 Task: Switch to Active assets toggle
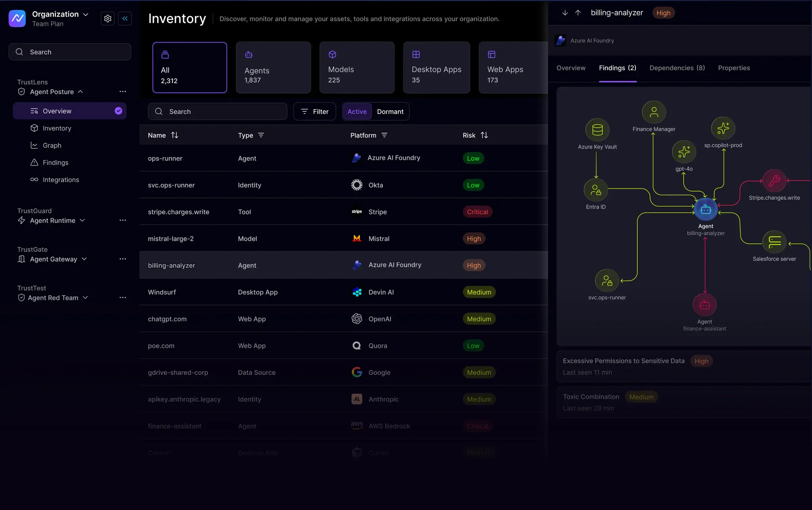pos(357,111)
